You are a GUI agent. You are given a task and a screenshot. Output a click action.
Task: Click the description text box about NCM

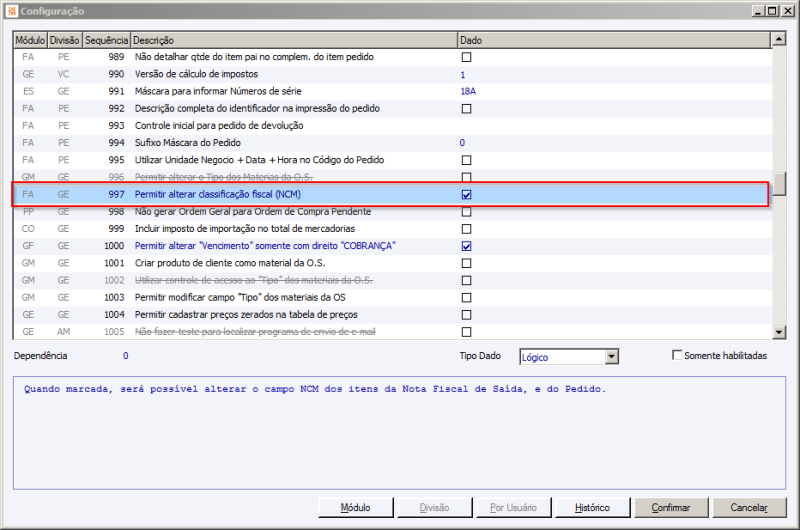pyautogui.click(x=399, y=433)
